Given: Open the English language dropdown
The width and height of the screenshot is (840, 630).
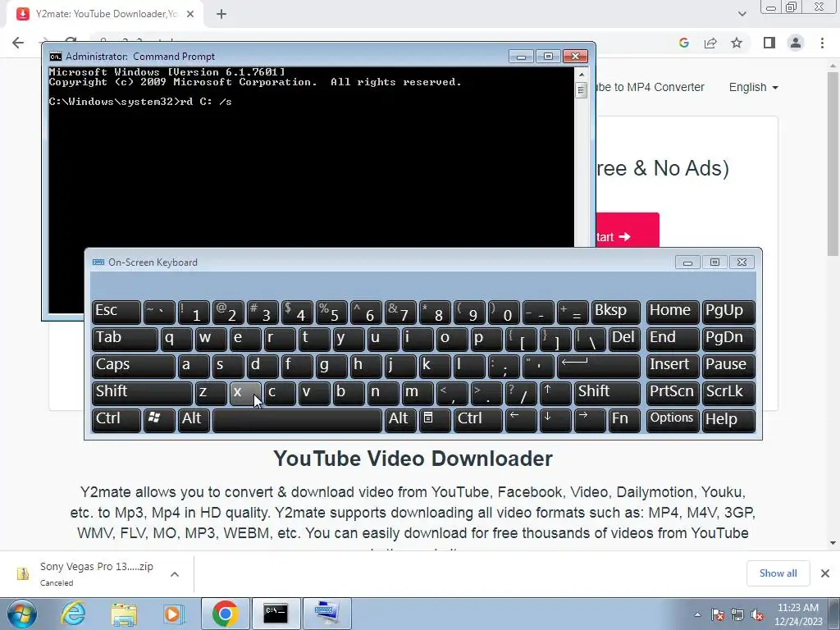Looking at the screenshot, I should pyautogui.click(x=753, y=87).
